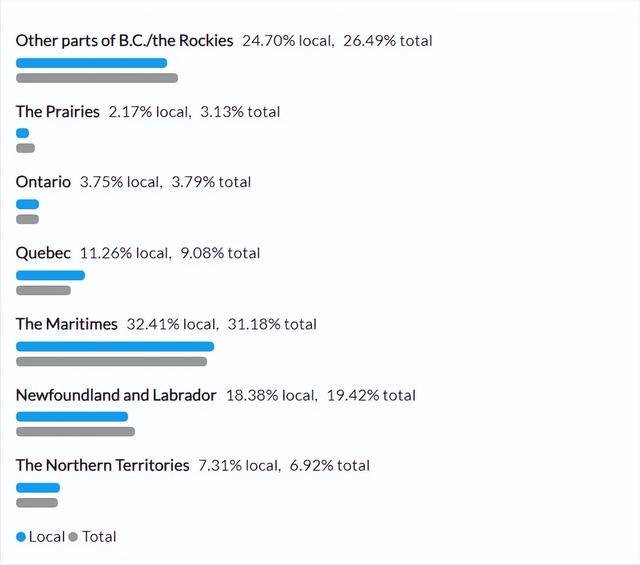Select The Prairies small blue bar

[x=22, y=133]
